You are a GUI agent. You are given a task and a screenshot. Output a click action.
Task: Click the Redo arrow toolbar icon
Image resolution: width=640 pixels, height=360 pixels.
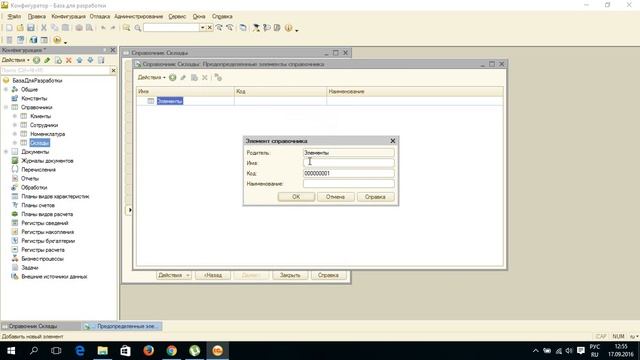pos(113,28)
